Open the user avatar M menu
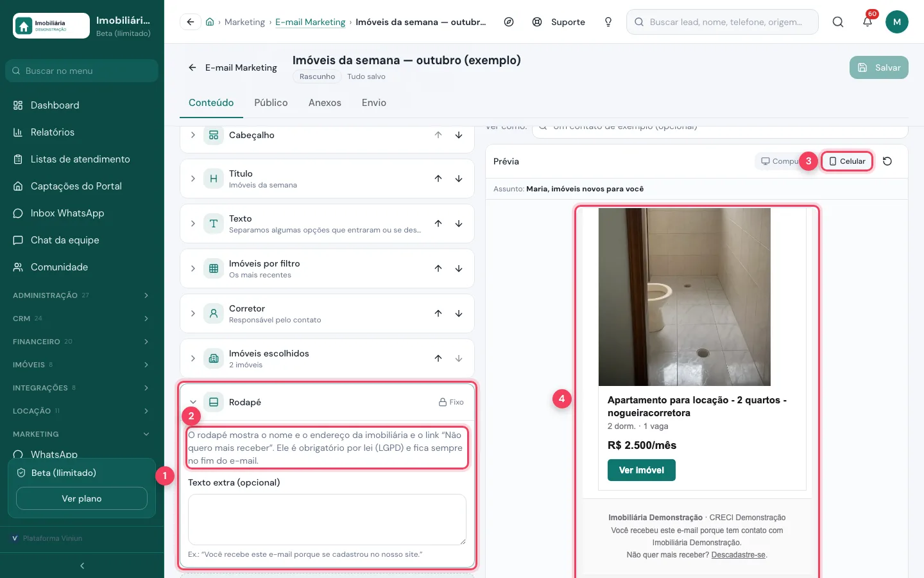Image resolution: width=924 pixels, height=578 pixels. pos(897,22)
